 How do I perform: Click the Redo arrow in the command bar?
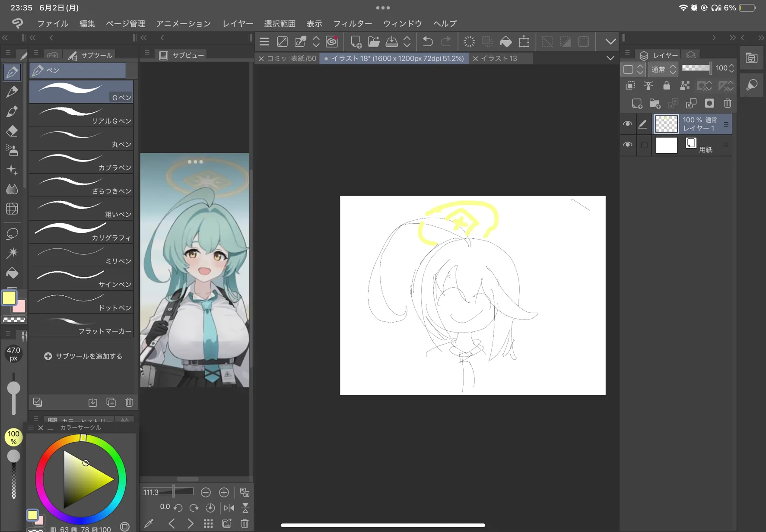446,41
